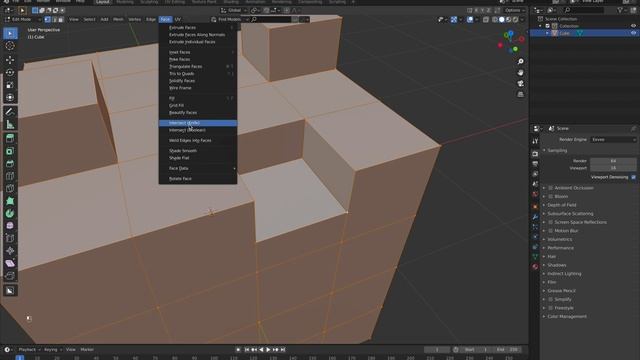Switch perspective/orthographic grid icon
This screenshot has width=640, height=360.
520,94
